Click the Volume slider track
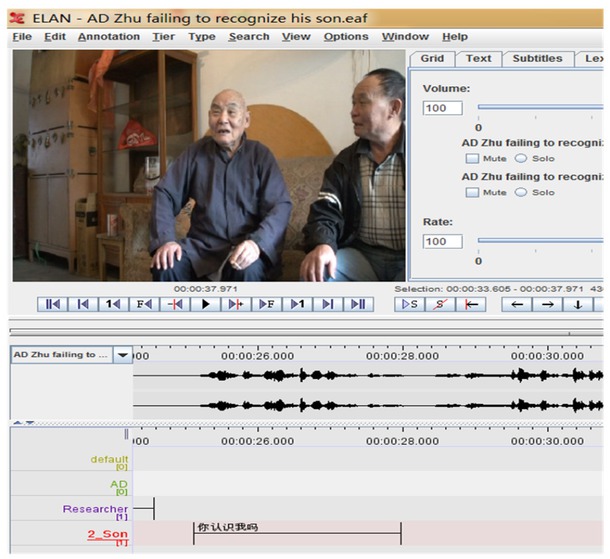 point(540,107)
